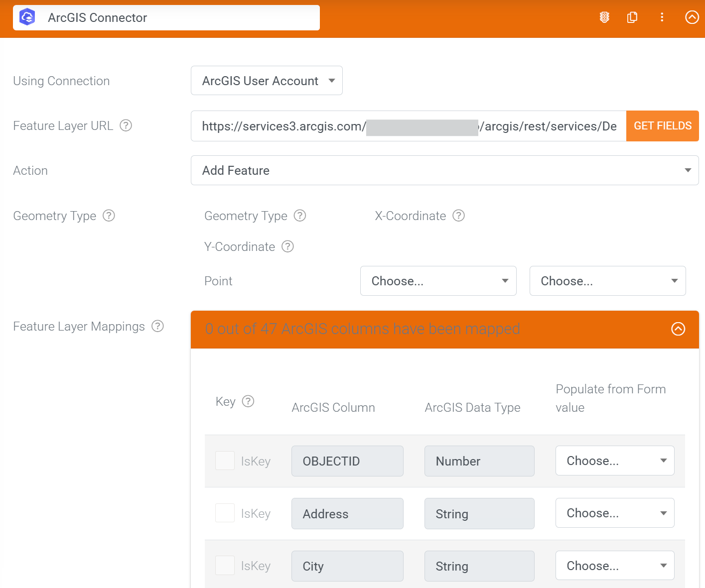705x588 pixels.
Task: Click the Point geometry type text
Action: 218,281
